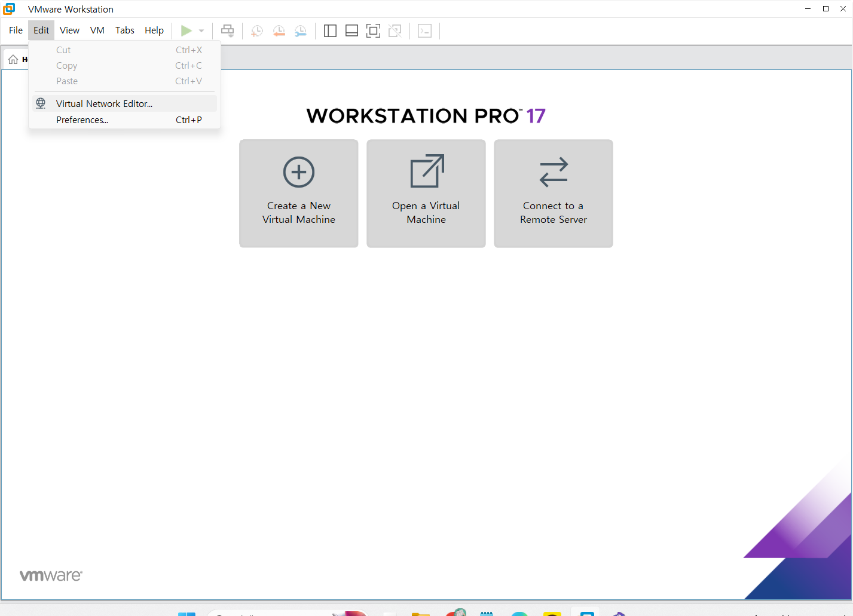Click the green Power On play icon
Image resolution: width=853 pixels, height=616 pixels.
pyautogui.click(x=187, y=30)
